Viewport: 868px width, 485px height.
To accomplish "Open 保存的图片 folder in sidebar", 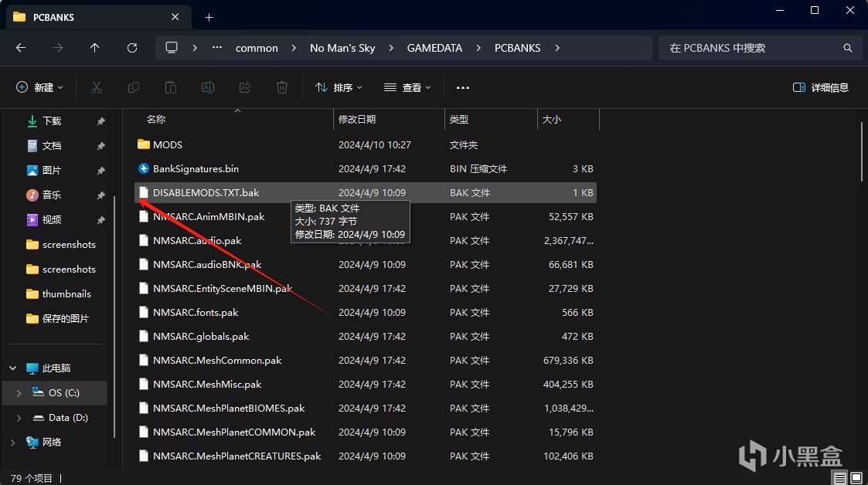I will pos(65,318).
